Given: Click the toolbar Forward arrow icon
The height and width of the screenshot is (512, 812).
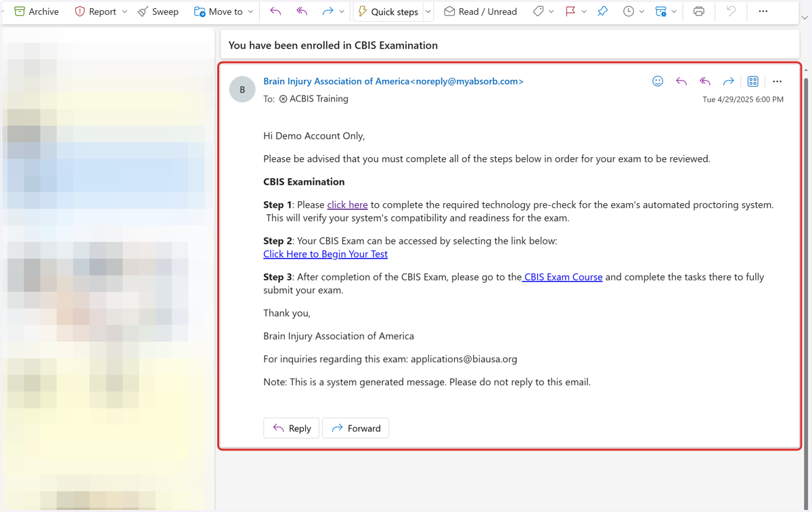Looking at the screenshot, I should [328, 12].
